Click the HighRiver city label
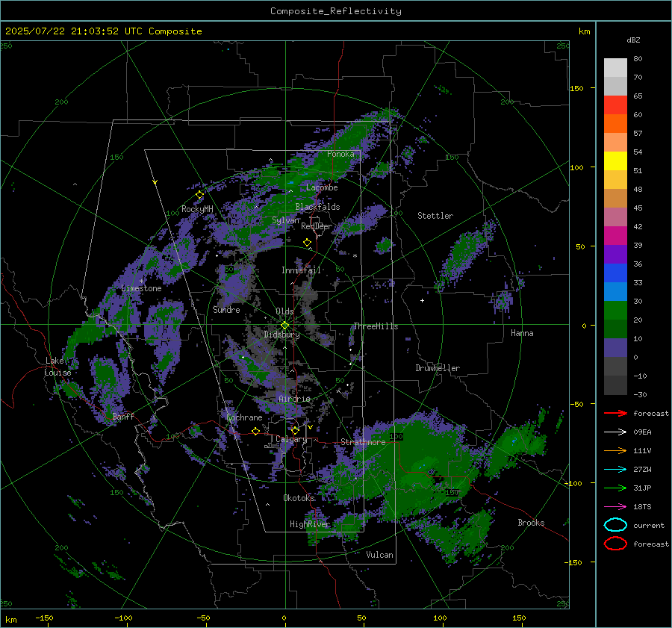This screenshot has height=628, width=672. point(310,524)
